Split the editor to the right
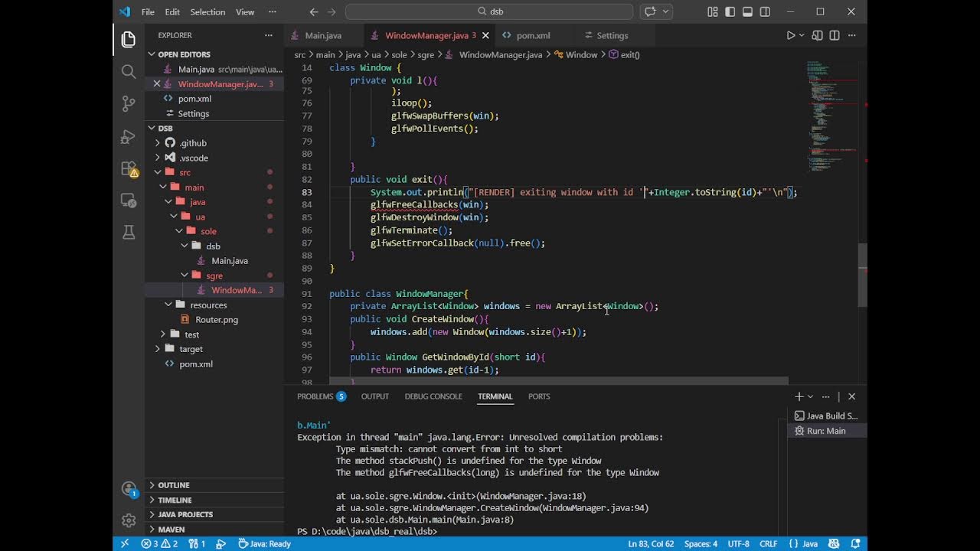 click(835, 35)
